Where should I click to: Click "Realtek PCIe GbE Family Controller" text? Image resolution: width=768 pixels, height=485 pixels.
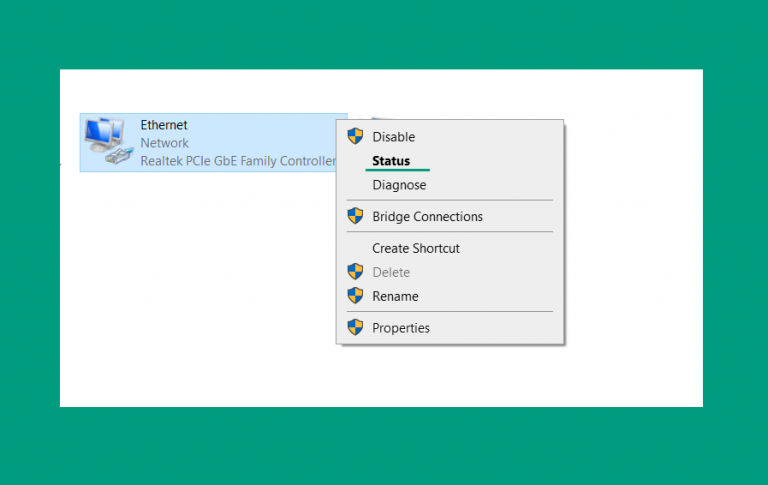[x=238, y=161]
